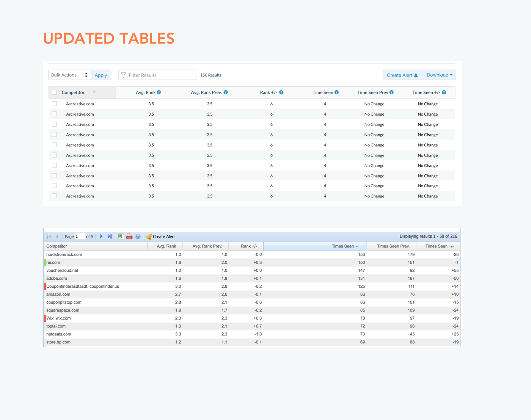Toggle select-all checkbox in Competitor header
Image resolution: width=531 pixels, height=420 pixels.
tap(54, 92)
